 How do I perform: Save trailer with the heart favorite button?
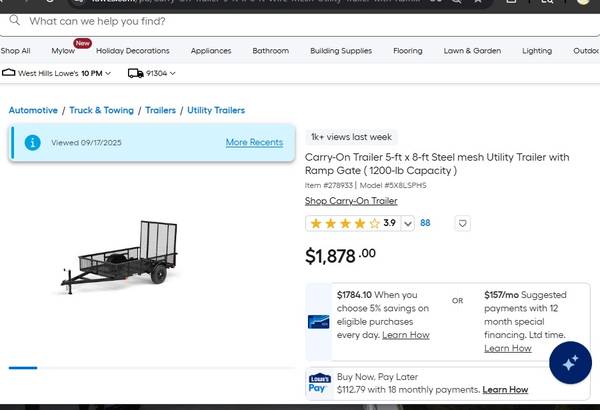click(462, 223)
